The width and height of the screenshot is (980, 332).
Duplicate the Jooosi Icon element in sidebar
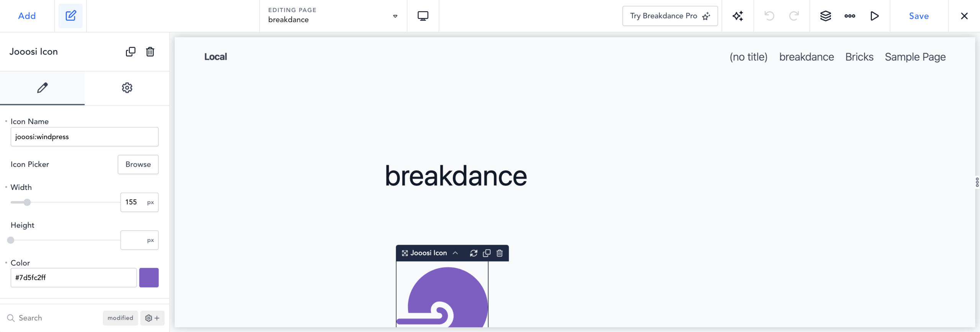coord(131,51)
